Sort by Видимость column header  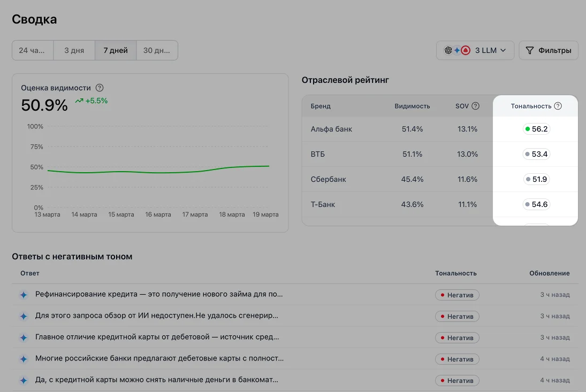tap(412, 106)
